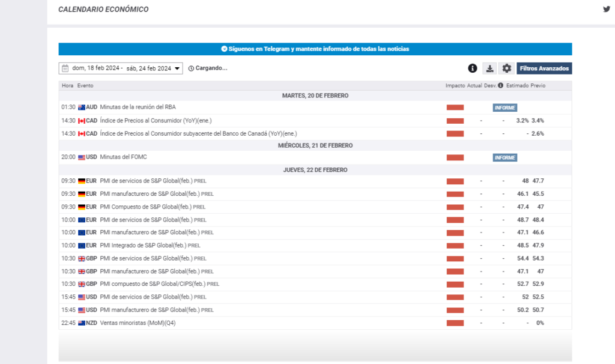The width and height of the screenshot is (615, 364).
Task: Expand the date range dropdown arrow
Action: pos(177,69)
